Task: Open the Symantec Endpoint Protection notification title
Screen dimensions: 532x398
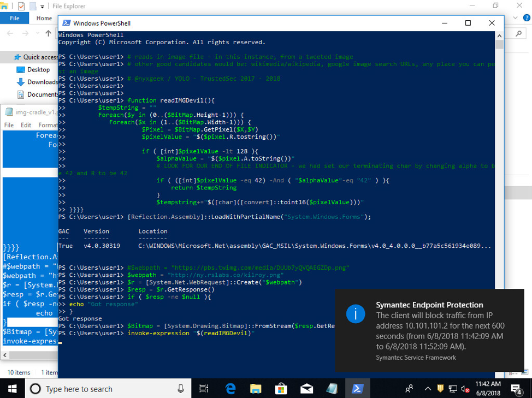Action: pyautogui.click(x=429, y=305)
